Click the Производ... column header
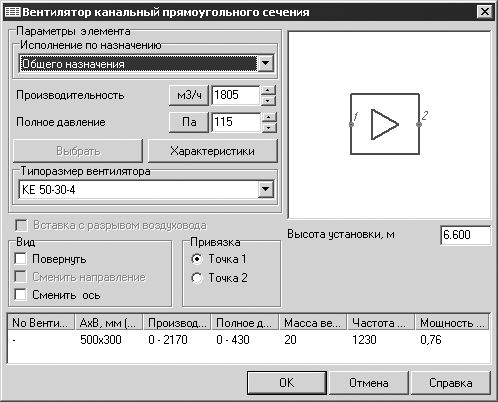The image size is (498, 402). pyautogui.click(x=177, y=323)
